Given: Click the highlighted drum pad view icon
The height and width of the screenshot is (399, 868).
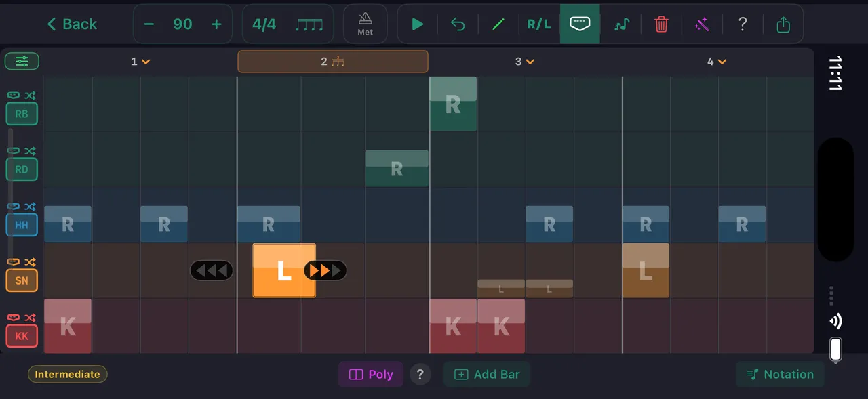Looking at the screenshot, I should point(580,24).
